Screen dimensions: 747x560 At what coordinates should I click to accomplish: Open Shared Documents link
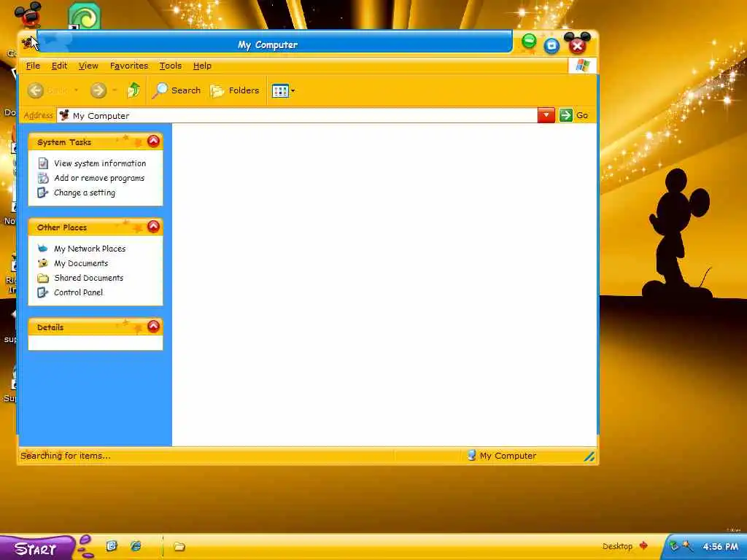pyautogui.click(x=88, y=278)
